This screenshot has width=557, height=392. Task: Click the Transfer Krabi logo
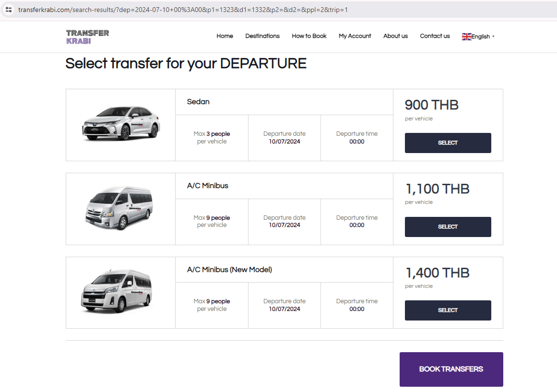[x=87, y=36]
